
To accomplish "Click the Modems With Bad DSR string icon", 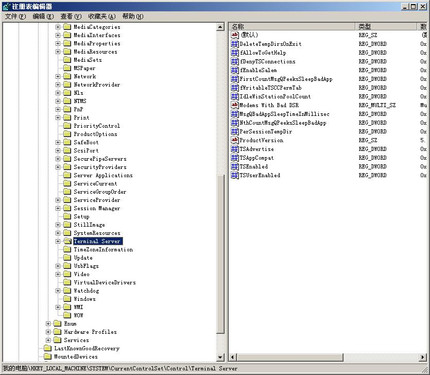I will [235, 105].
